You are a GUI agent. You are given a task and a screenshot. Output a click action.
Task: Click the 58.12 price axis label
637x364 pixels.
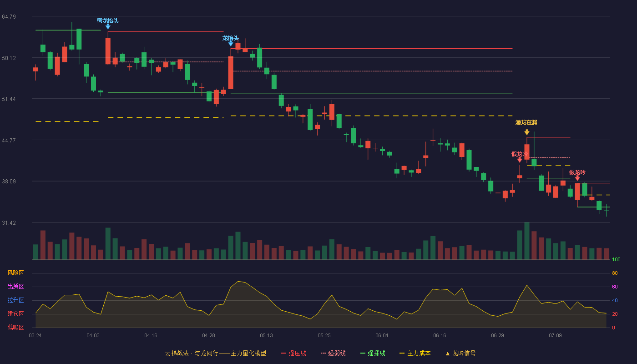(x=9, y=58)
